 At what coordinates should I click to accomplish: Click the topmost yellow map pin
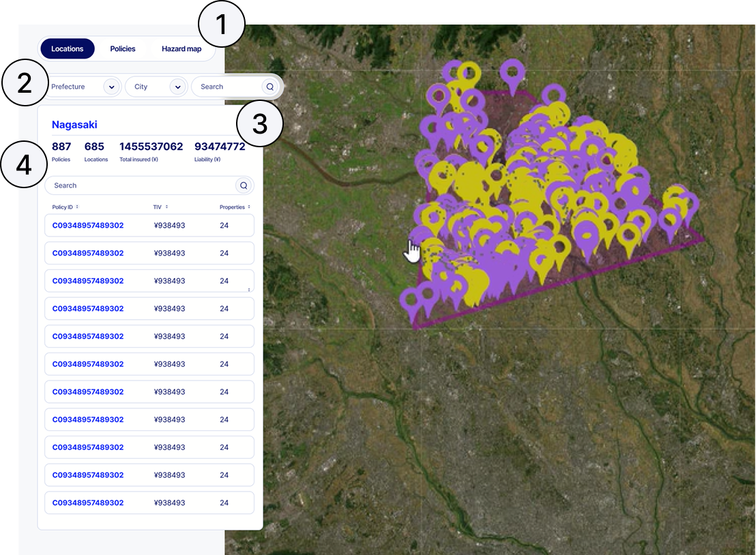pyautogui.click(x=469, y=71)
